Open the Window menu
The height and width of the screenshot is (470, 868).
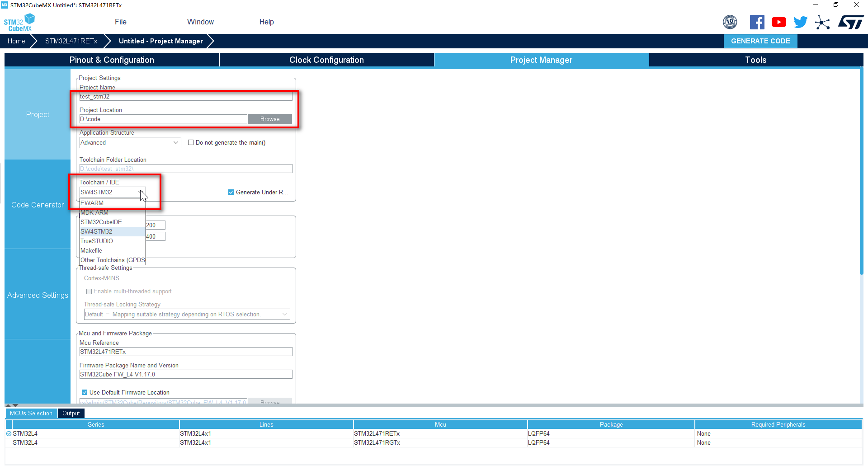[200, 22]
